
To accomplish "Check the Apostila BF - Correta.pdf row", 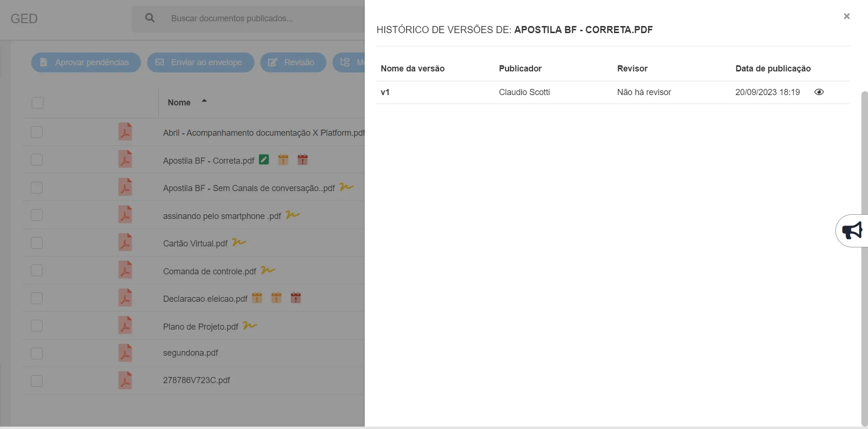I will point(36,160).
